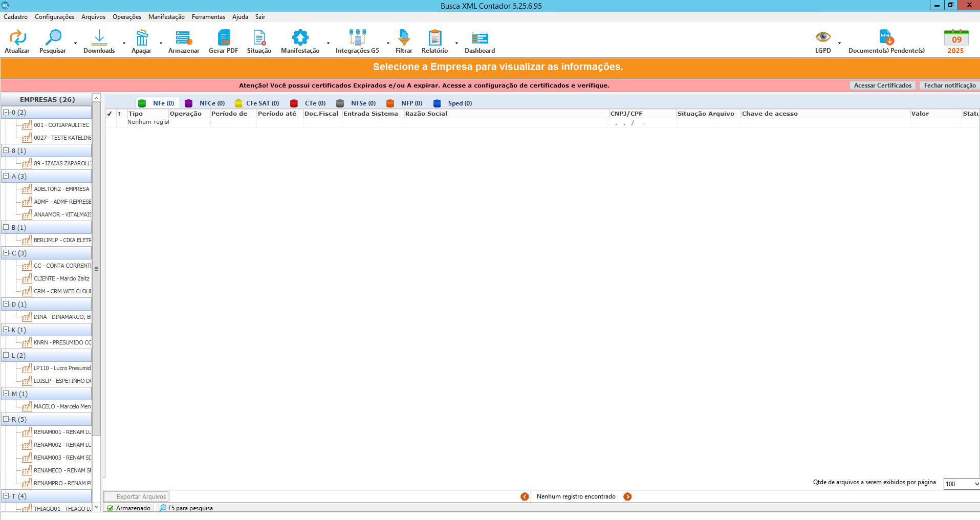Switch to the NFSe (0) tab
This screenshot has height=520, width=980.
click(x=356, y=103)
